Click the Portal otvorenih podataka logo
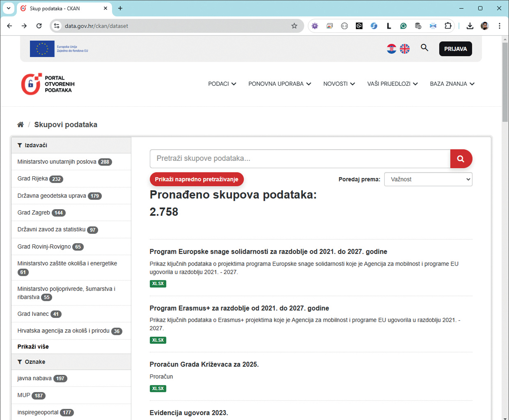The width and height of the screenshot is (509, 420). pos(48,84)
